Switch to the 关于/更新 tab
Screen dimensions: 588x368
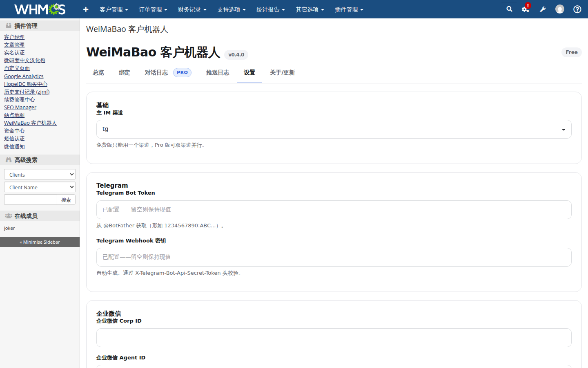coord(282,73)
